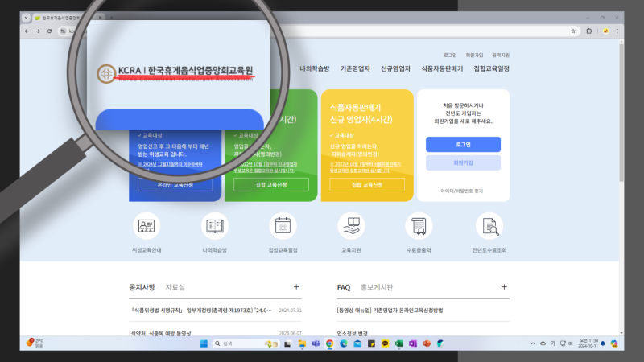Screen dimensions: 644x362
Task: Open the 위생교육안내 icon
Action: (147, 226)
